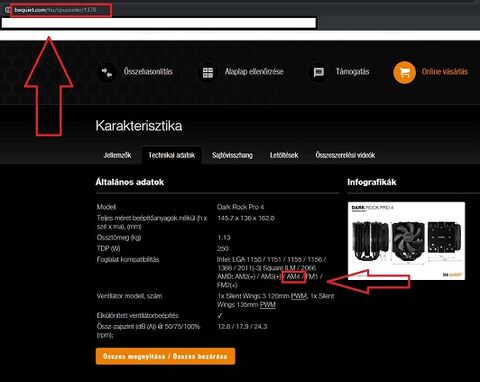Click the orange shopping cart icon
The width and height of the screenshot is (480, 382).
pyautogui.click(x=404, y=72)
